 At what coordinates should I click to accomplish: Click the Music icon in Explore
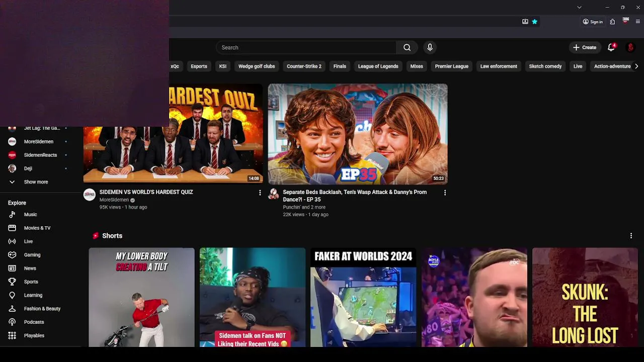point(12,214)
